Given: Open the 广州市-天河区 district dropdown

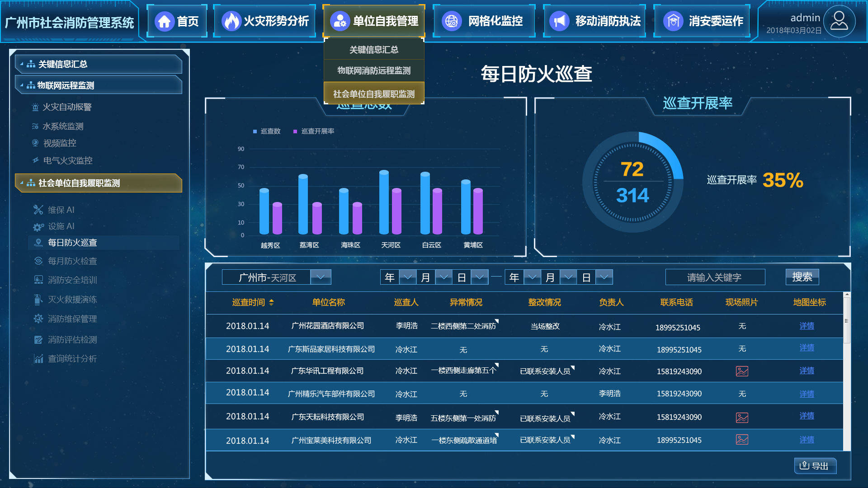Looking at the screenshot, I should click(x=321, y=277).
